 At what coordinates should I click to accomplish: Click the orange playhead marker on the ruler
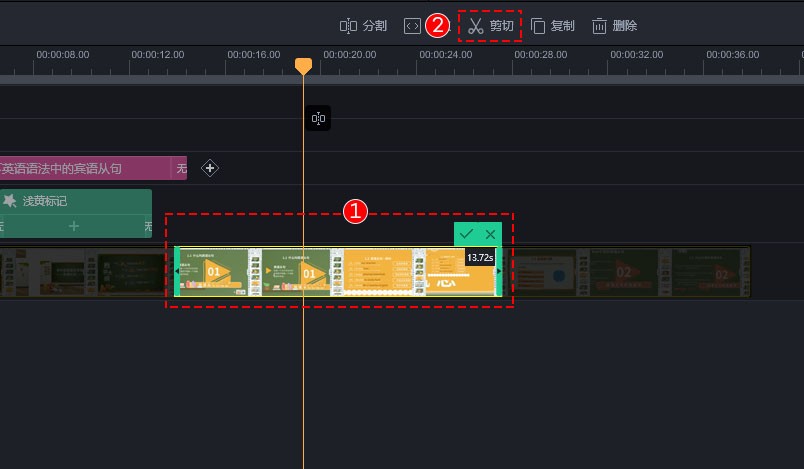pos(303,65)
